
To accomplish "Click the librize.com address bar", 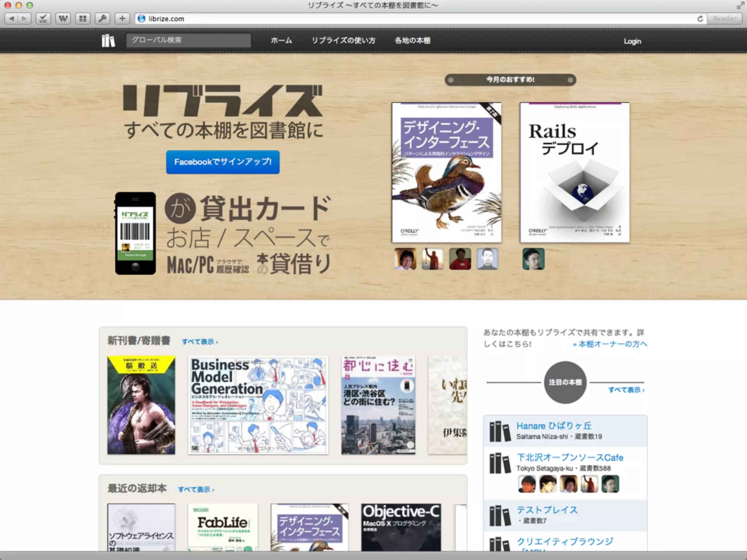I will [x=419, y=19].
